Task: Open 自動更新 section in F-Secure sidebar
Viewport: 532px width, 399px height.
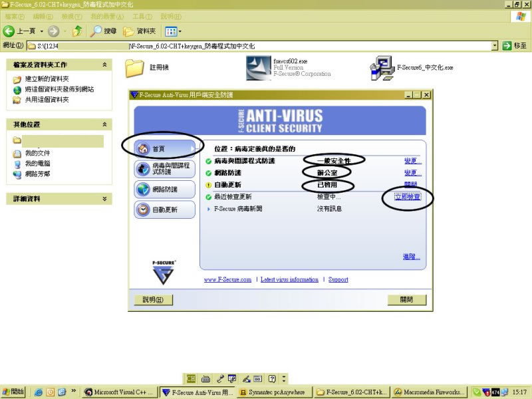Action: (x=165, y=209)
